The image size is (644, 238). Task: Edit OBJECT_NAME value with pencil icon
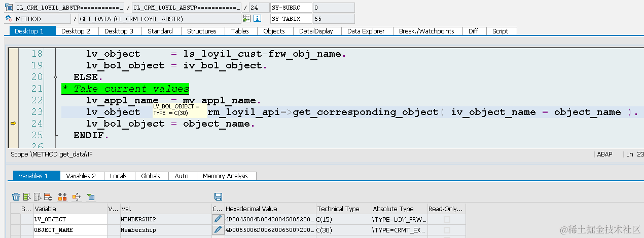tap(218, 230)
